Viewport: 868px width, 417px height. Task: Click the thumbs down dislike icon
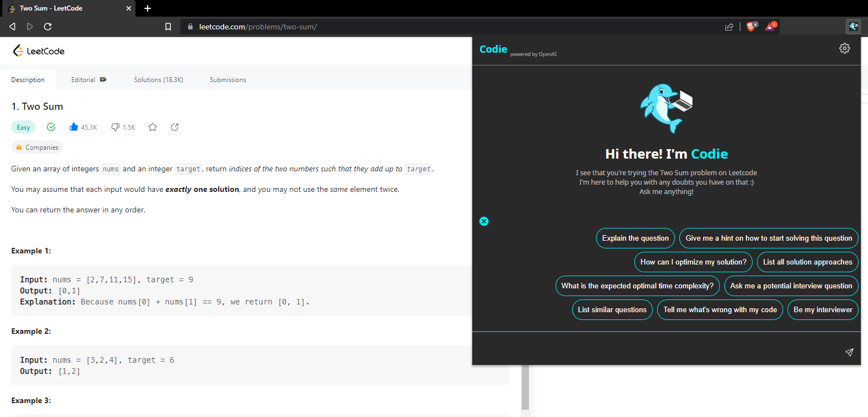(x=115, y=127)
